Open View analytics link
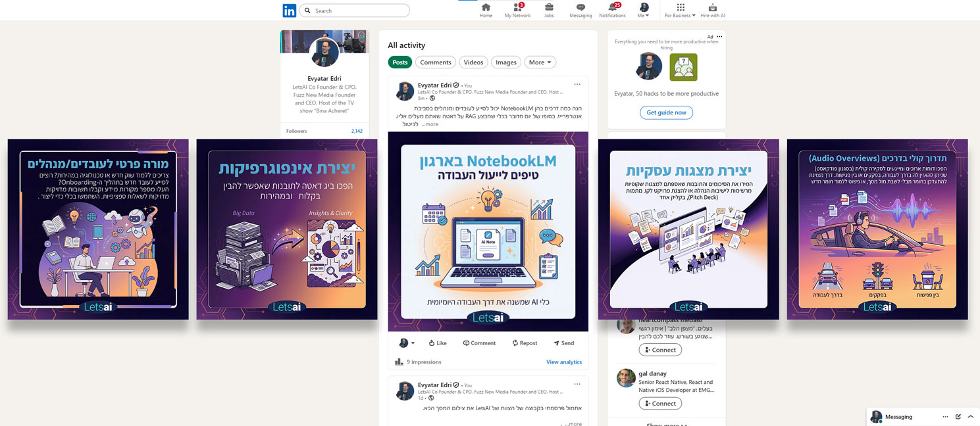980x426 pixels. [x=564, y=362]
